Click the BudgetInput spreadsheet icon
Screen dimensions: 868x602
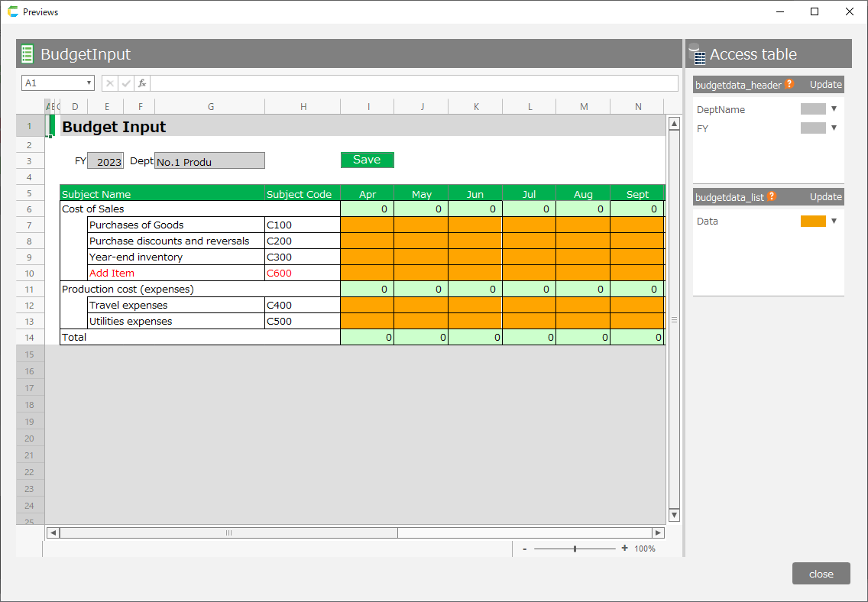pos(28,54)
